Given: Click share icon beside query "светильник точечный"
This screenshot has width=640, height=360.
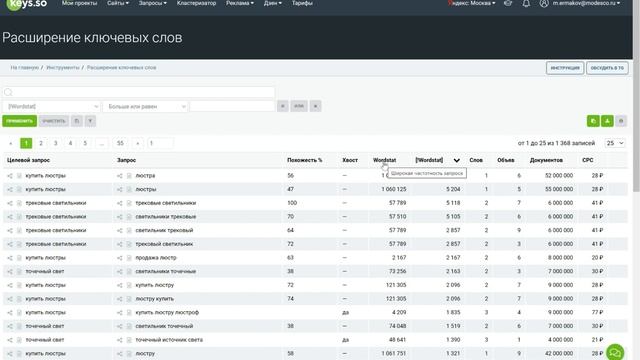Looking at the screenshot, I should 120,326.
